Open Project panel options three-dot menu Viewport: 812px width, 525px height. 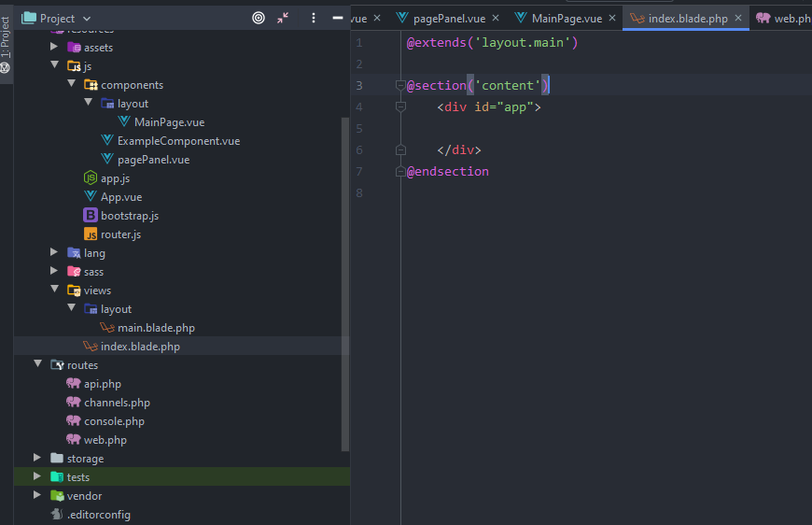314,18
